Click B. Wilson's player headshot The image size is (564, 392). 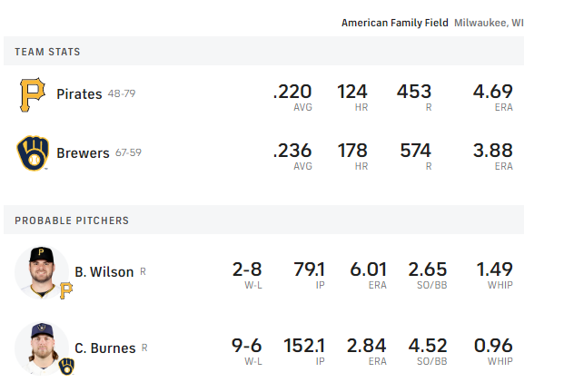coord(41,270)
